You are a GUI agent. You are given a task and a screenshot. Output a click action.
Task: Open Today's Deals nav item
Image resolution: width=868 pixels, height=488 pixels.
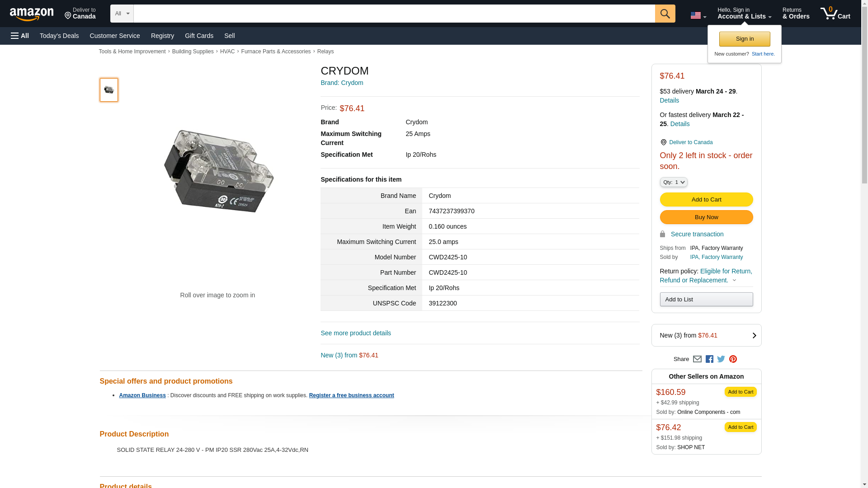[59, 36]
